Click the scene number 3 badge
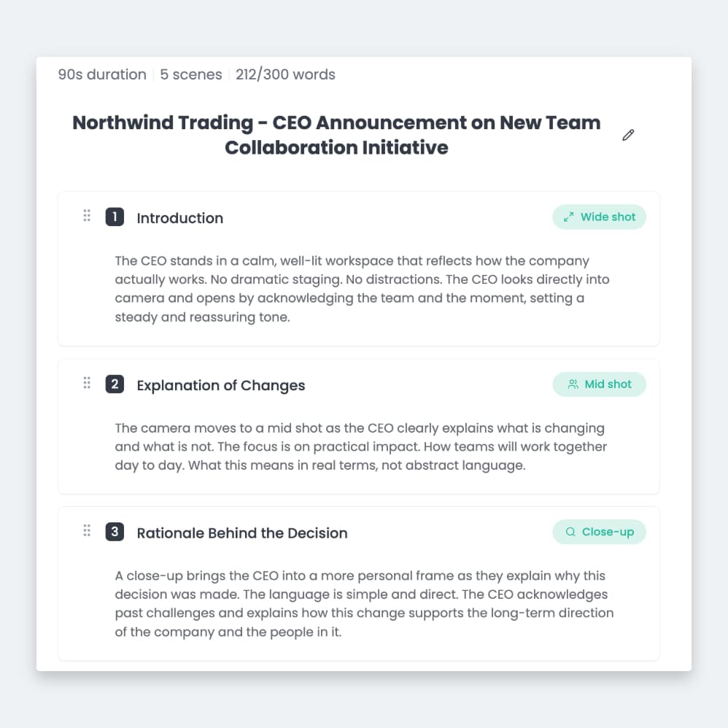Image resolution: width=728 pixels, height=728 pixels. (x=115, y=532)
